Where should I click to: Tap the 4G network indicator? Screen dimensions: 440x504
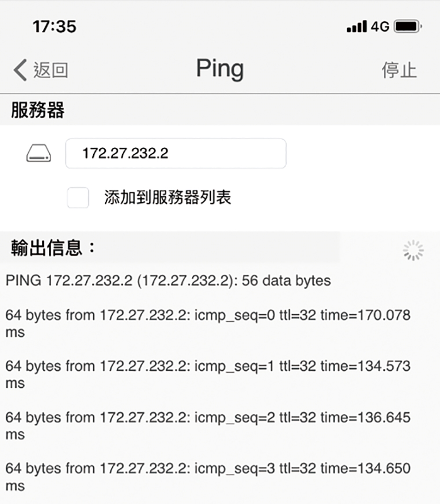pyautogui.click(x=380, y=26)
